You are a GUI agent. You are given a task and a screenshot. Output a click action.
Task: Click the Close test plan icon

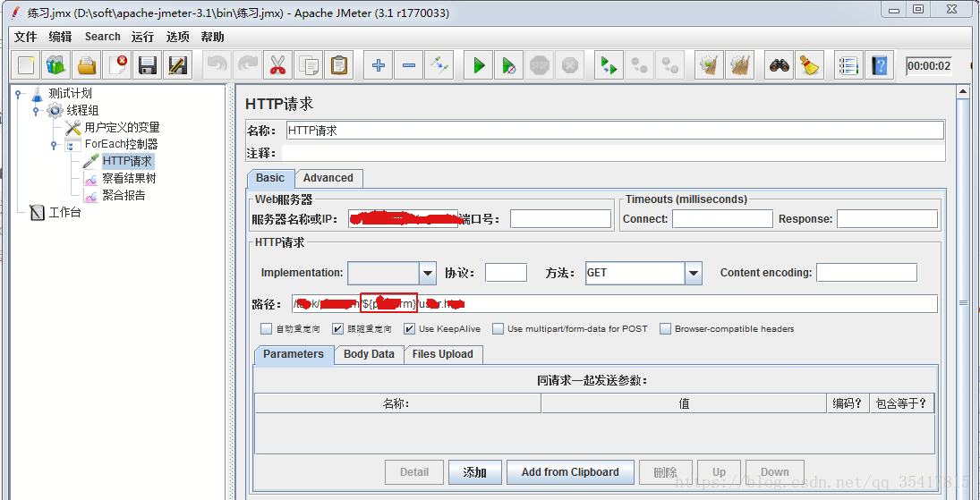coord(117,65)
